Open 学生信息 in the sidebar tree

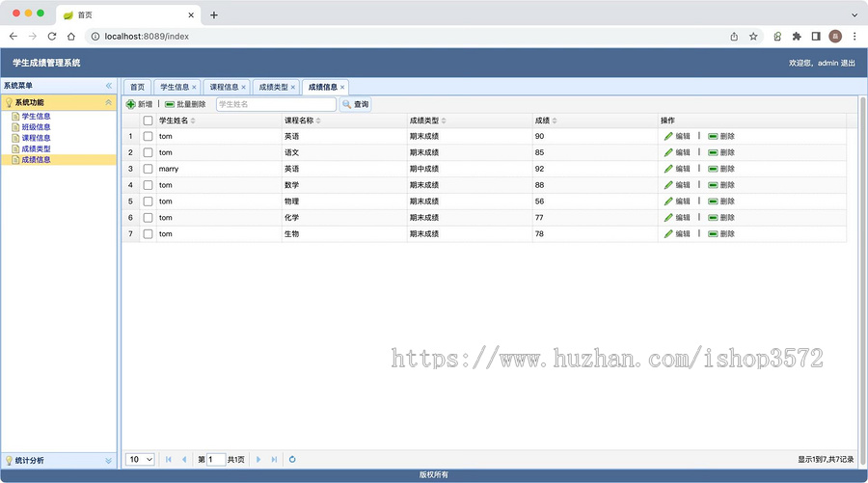(36, 117)
